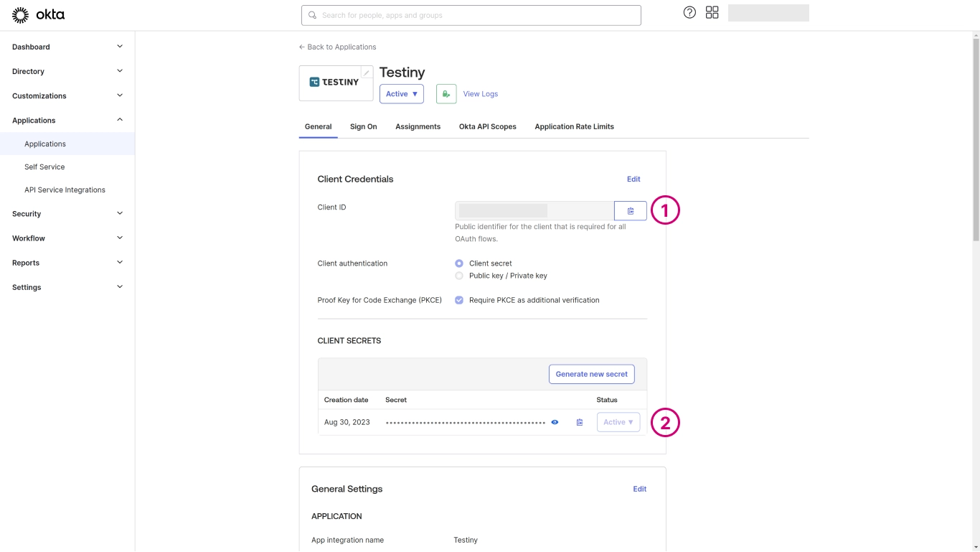Viewport: 980px width, 552px height.
Task: Open the Active status dropdown under Testiny
Action: click(x=401, y=94)
